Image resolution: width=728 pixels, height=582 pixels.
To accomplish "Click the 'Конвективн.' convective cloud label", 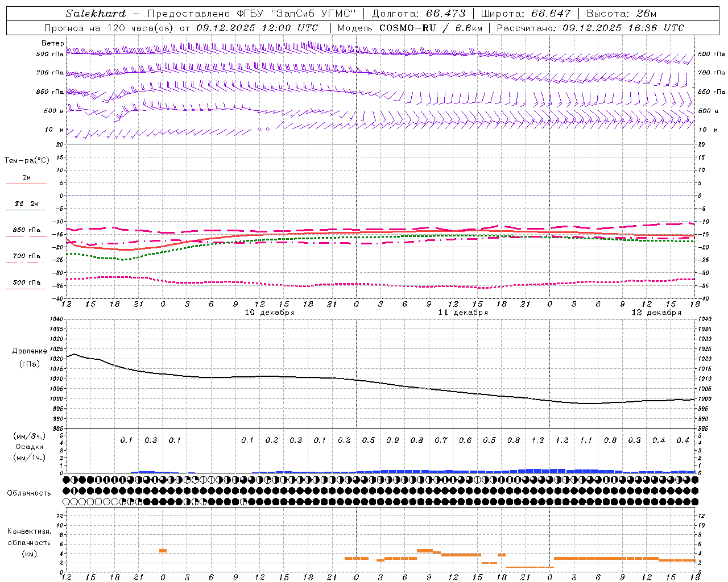I will (29, 531).
